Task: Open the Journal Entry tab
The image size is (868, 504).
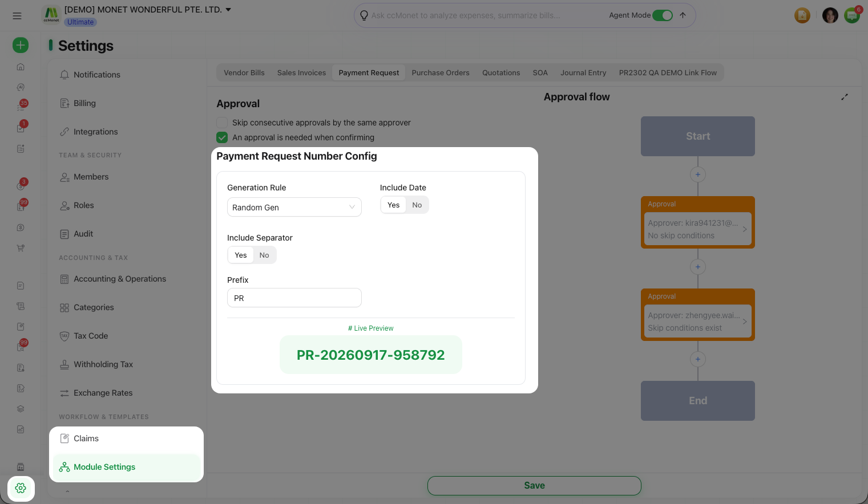Action: (x=583, y=73)
